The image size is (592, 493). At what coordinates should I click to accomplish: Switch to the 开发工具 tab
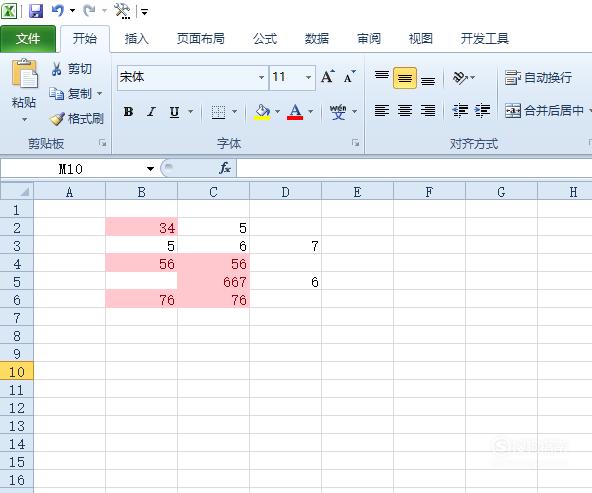pyautogui.click(x=485, y=39)
